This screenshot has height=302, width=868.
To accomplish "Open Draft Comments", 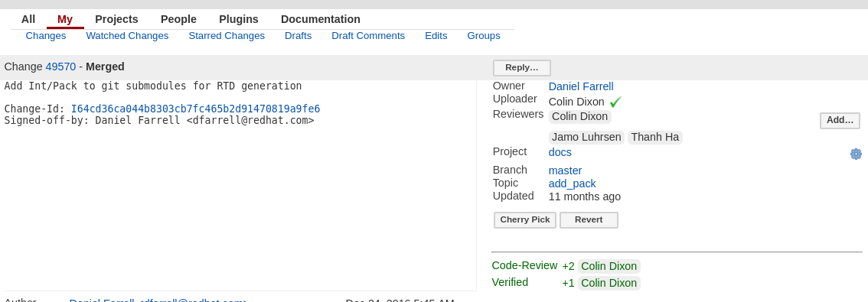I will click(x=368, y=36).
